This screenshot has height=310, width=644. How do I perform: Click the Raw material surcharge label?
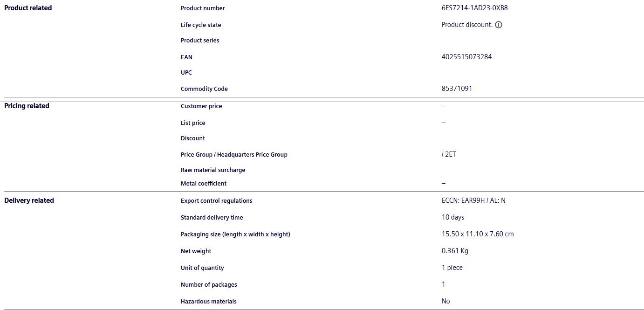(213, 170)
